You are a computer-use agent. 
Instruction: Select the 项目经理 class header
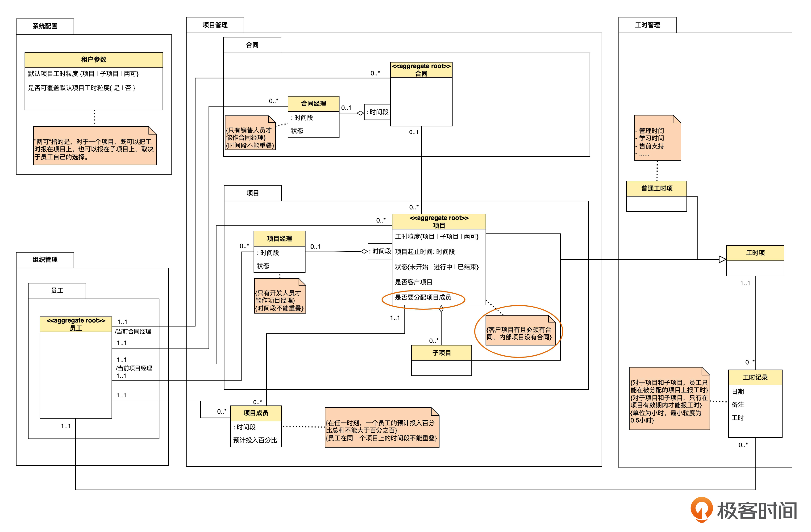pyautogui.click(x=279, y=239)
